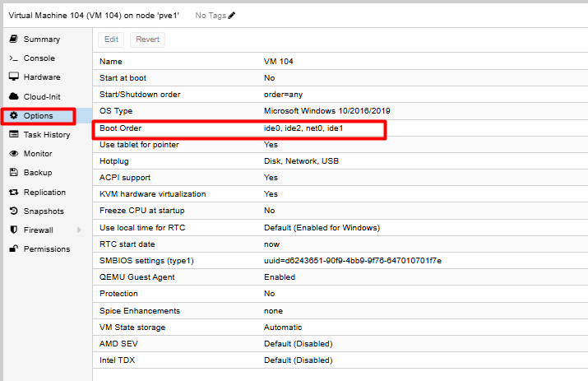
Task: Click the Snapshots history icon
Action: pos(13,211)
